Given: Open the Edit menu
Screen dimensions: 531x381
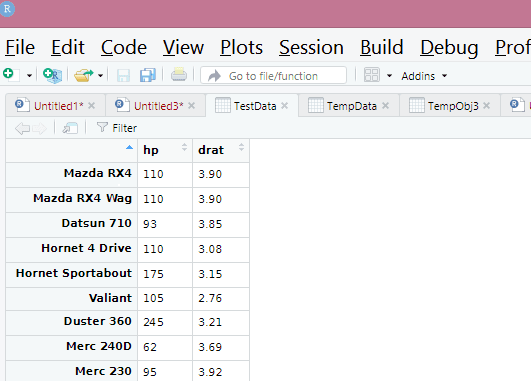Looking at the screenshot, I should coord(68,47).
